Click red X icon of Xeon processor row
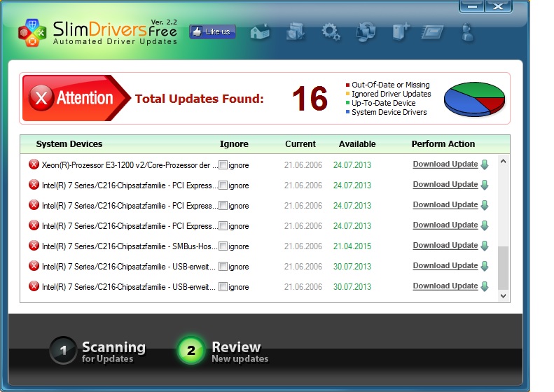Viewport: 554px width, 392px height. pyautogui.click(x=34, y=164)
